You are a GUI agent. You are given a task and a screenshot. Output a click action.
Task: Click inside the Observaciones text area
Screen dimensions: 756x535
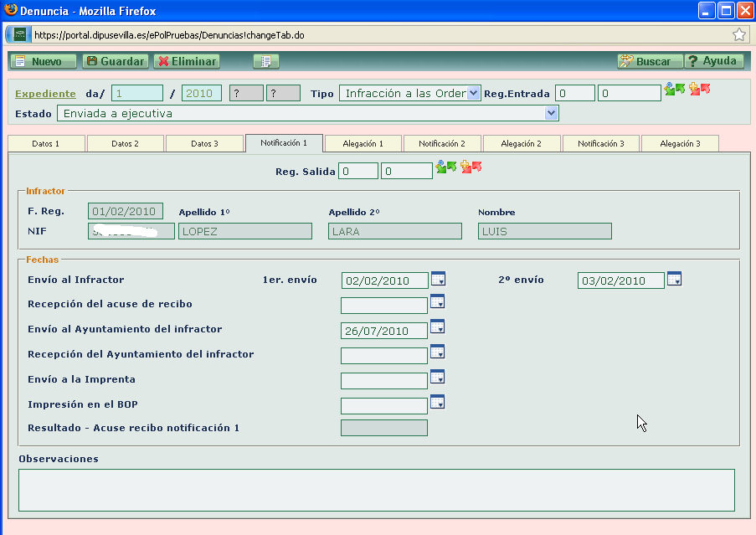pos(375,490)
